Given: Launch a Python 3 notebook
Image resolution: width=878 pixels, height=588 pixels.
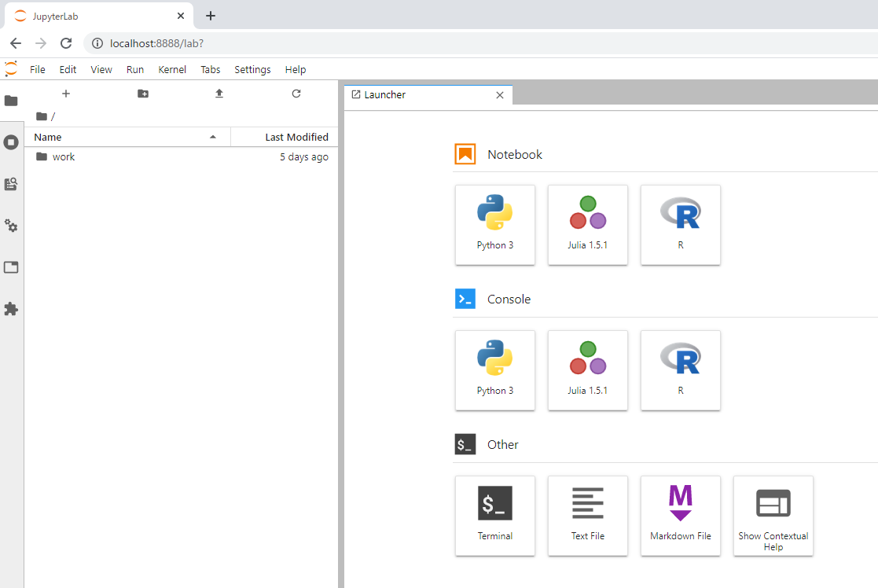Looking at the screenshot, I should click(x=495, y=225).
